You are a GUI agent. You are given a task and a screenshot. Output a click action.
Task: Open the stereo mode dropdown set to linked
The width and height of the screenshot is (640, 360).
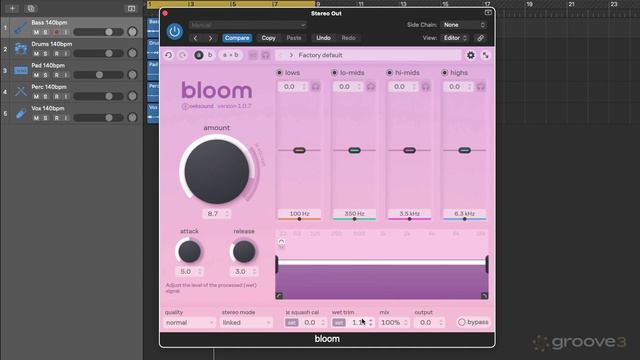(247, 322)
